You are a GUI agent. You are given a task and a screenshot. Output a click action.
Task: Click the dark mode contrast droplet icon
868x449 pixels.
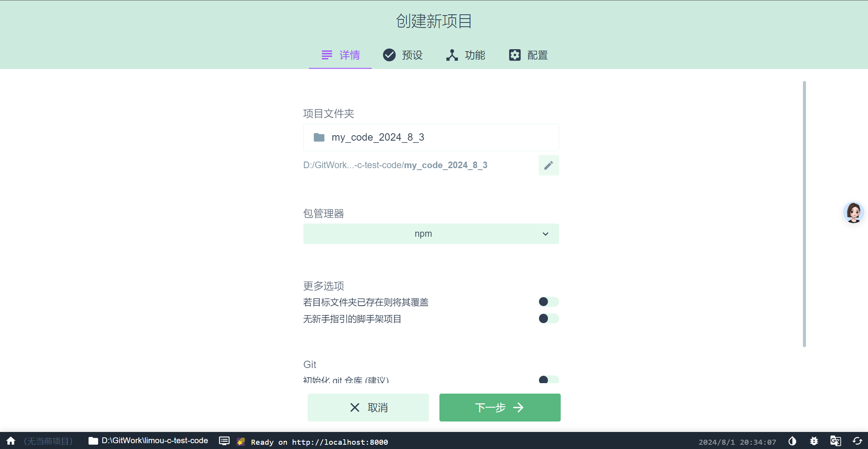(792, 441)
